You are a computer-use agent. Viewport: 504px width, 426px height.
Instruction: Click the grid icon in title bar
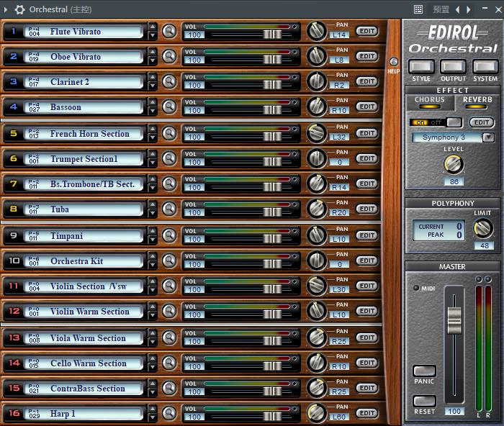[418, 9]
